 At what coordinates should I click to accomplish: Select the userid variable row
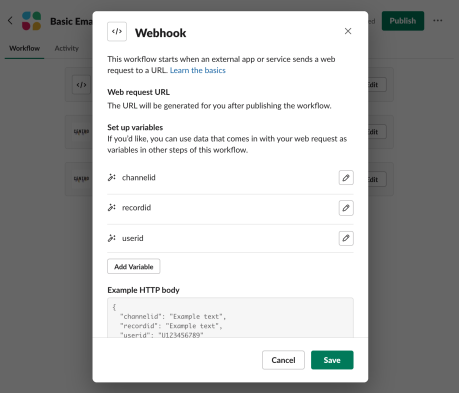tap(230, 238)
